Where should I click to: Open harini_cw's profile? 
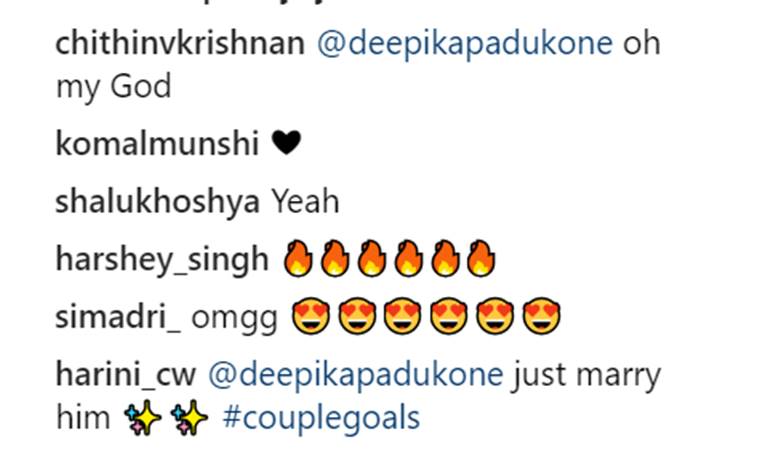pos(126,374)
